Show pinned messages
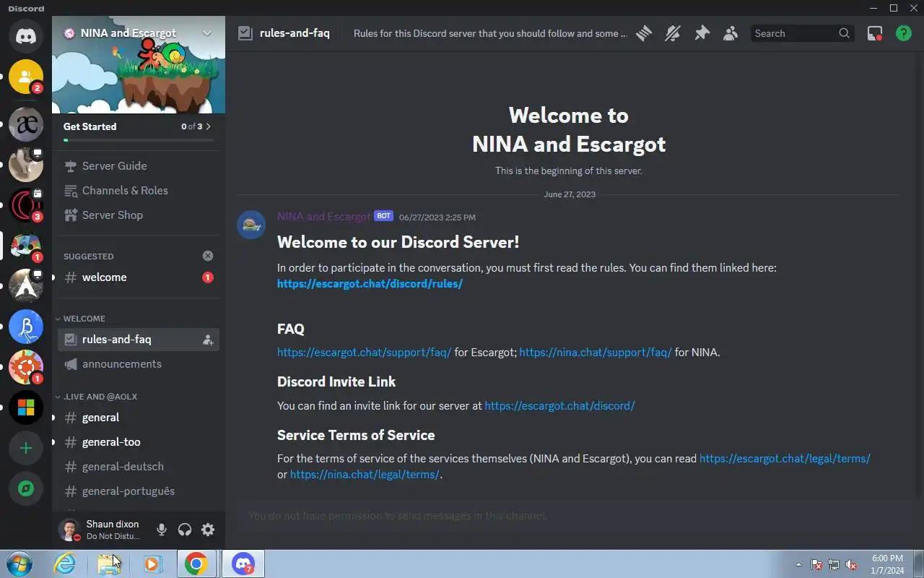924x578 pixels. (x=702, y=33)
